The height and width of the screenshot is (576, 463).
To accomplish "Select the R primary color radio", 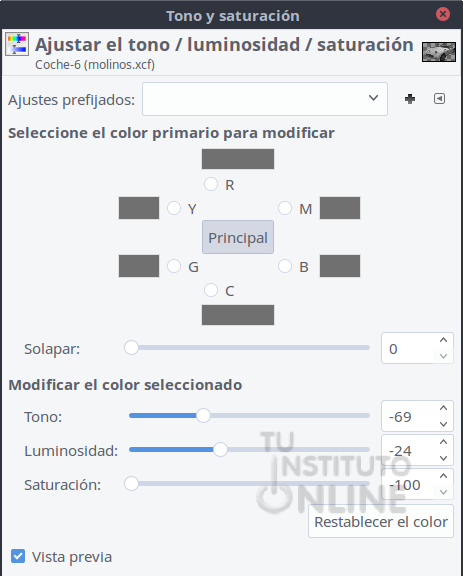I will click(x=211, y=184).
